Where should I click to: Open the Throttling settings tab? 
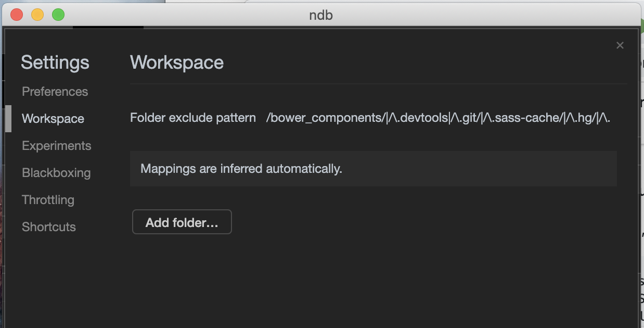(48, 200)
